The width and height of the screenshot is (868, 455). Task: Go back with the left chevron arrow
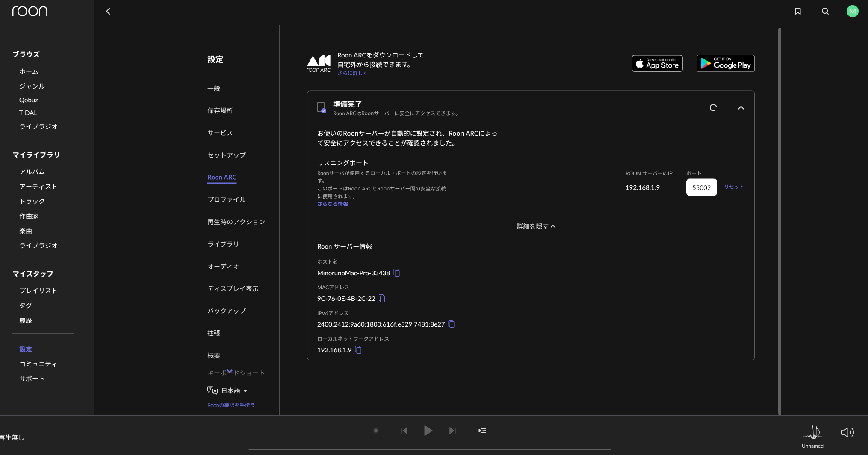point(108,12)
